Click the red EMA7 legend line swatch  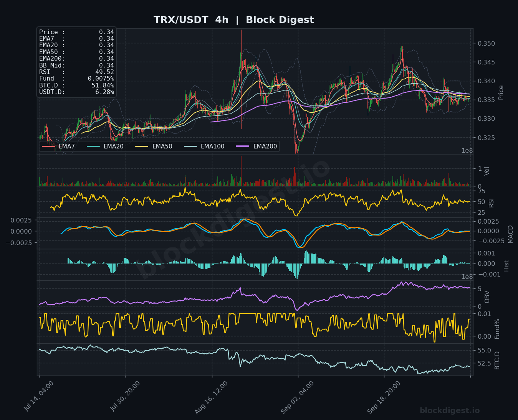(48, 147)
